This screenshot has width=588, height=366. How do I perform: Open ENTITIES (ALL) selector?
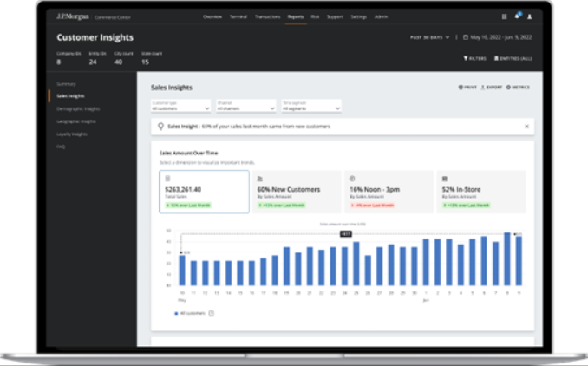[513, 58]
